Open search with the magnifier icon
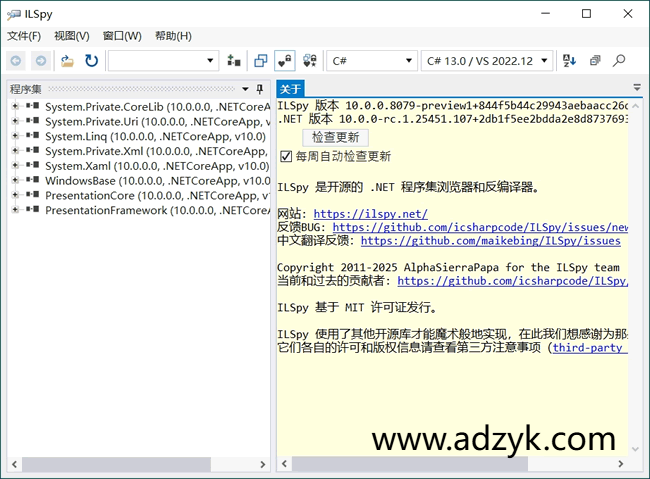650x479 pixels. tap(619, 61)
